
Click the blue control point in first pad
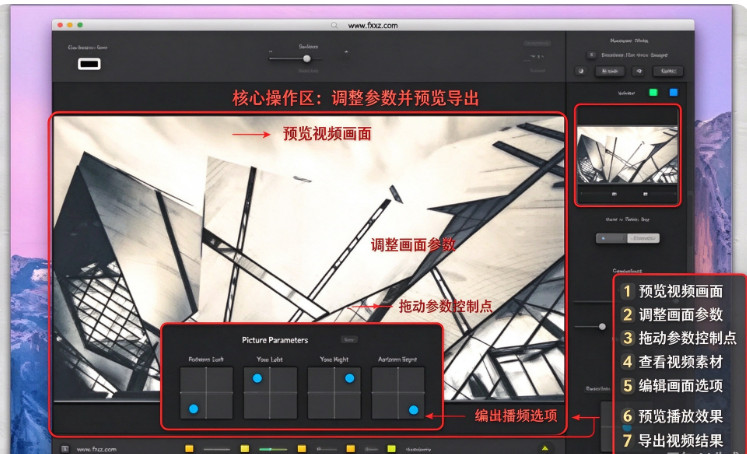[x=193, y=409]
